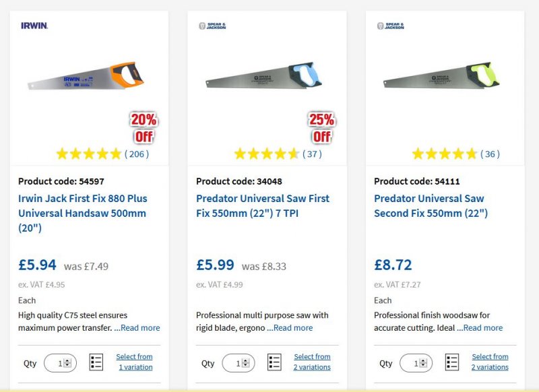
Task: Click the quantity stepper for the Predator Second Fix saw
Action: (x=423, y=363)
